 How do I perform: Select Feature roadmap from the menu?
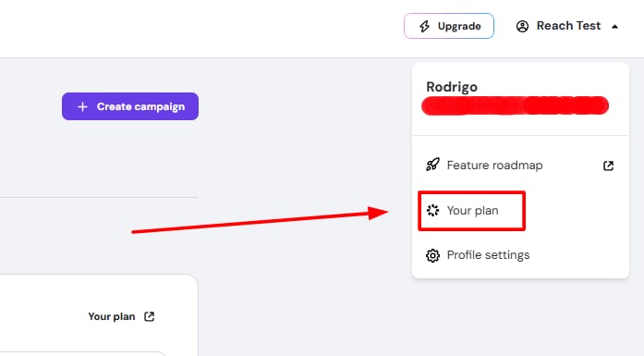(520, 166)
